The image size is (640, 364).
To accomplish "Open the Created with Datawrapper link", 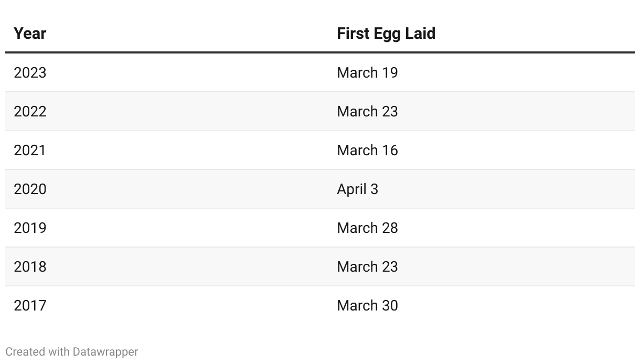I will point(72,351).
